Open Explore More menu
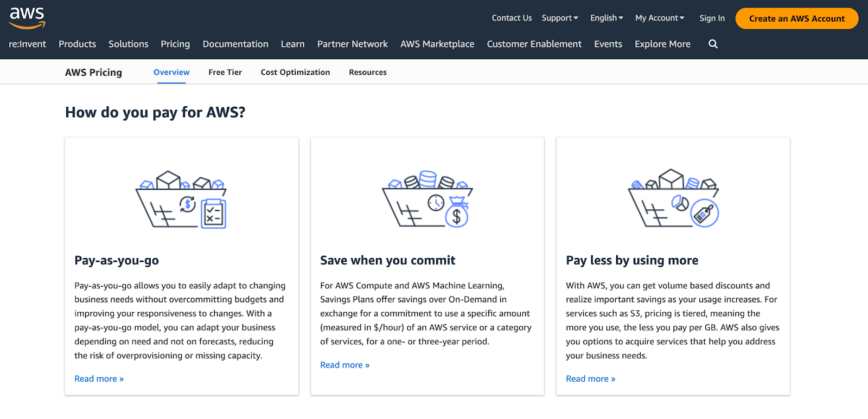The width and height of the screenshot is (868, 419). 662,44
